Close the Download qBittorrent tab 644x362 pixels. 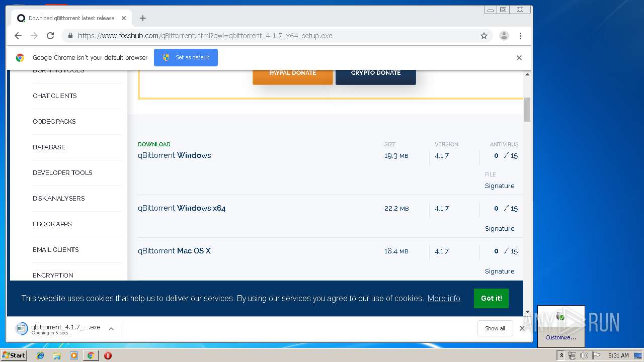click(124, 18)
